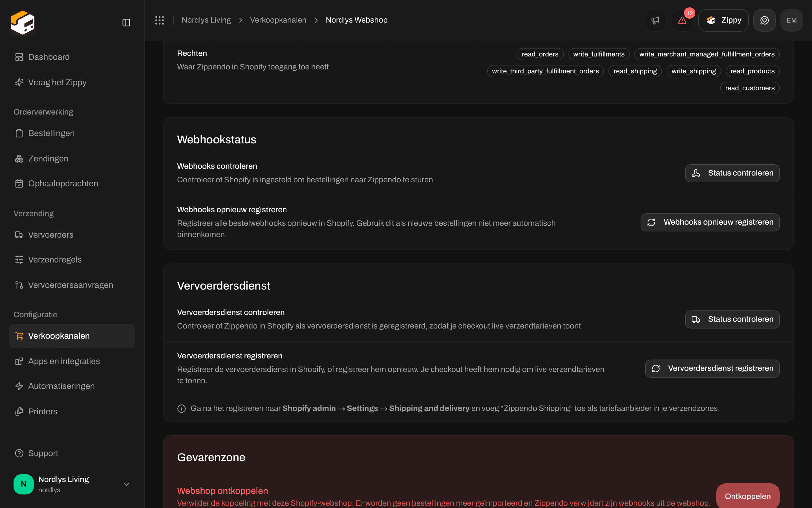
Task: Click Status controleren for webhooks
Action: point(732,173)
